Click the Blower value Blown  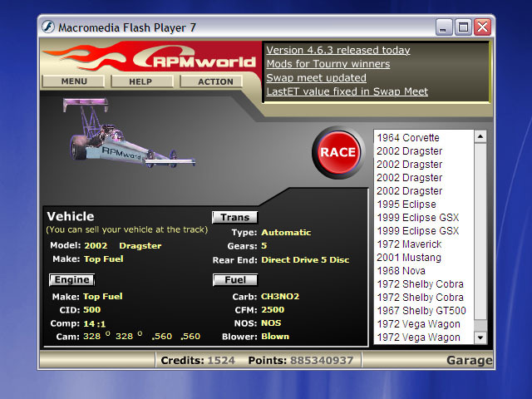275,336
